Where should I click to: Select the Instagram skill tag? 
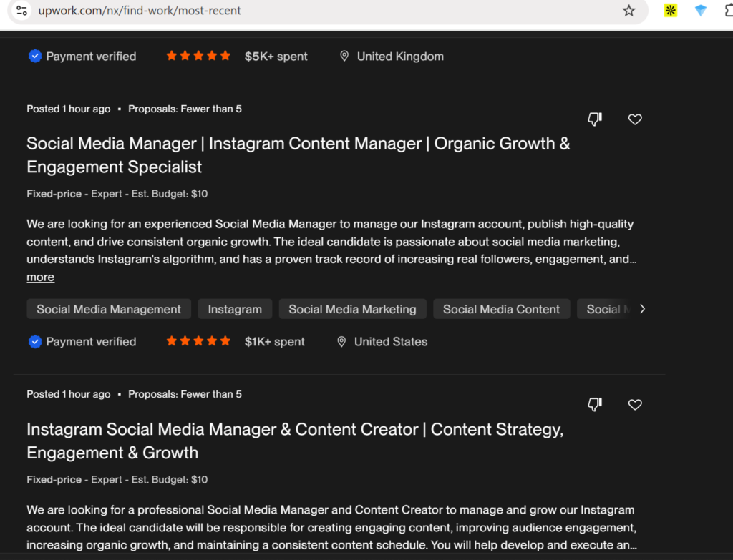(x=235, y=309)
